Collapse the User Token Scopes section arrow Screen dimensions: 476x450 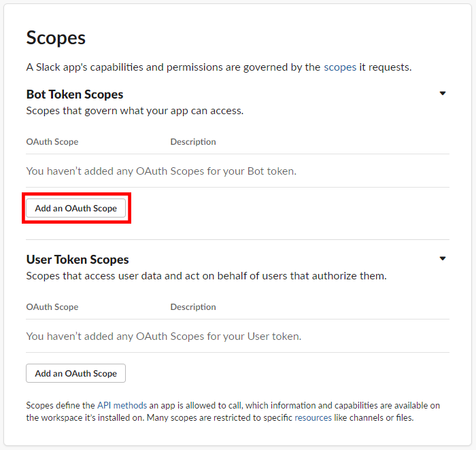coord(443,259)
